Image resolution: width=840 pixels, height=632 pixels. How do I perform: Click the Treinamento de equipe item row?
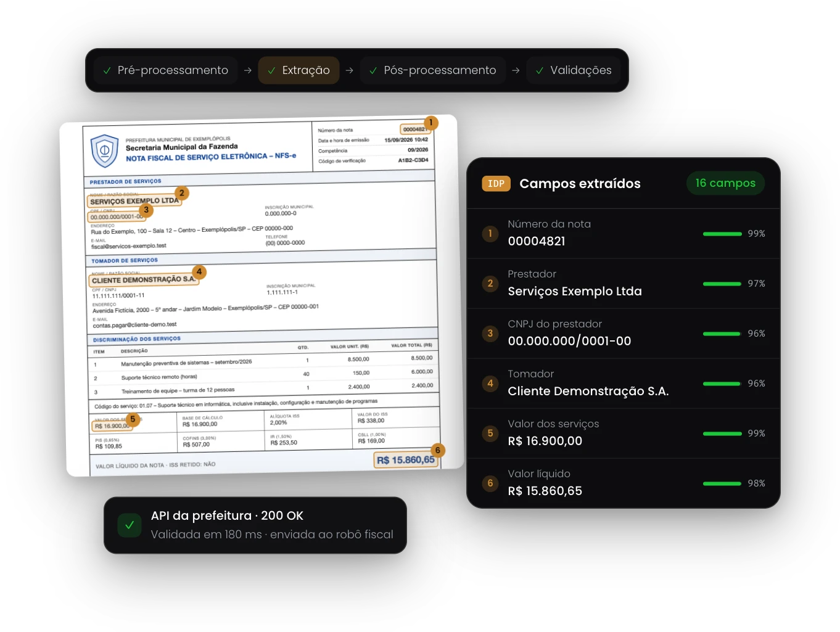coord(263,390)
